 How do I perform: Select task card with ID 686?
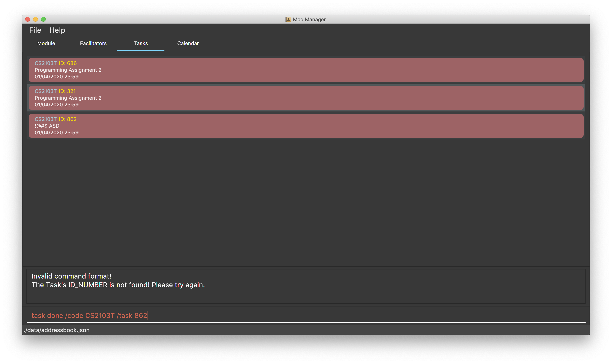tap(306, 70)
